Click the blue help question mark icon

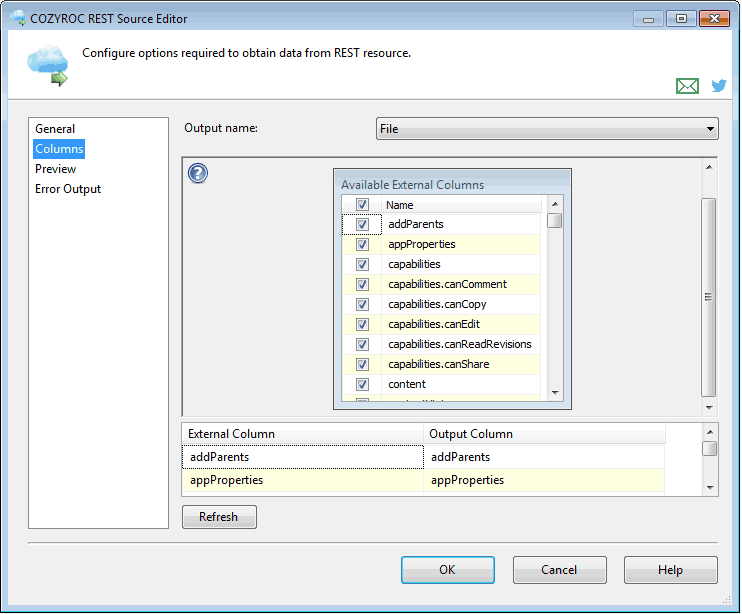(198, 173)
